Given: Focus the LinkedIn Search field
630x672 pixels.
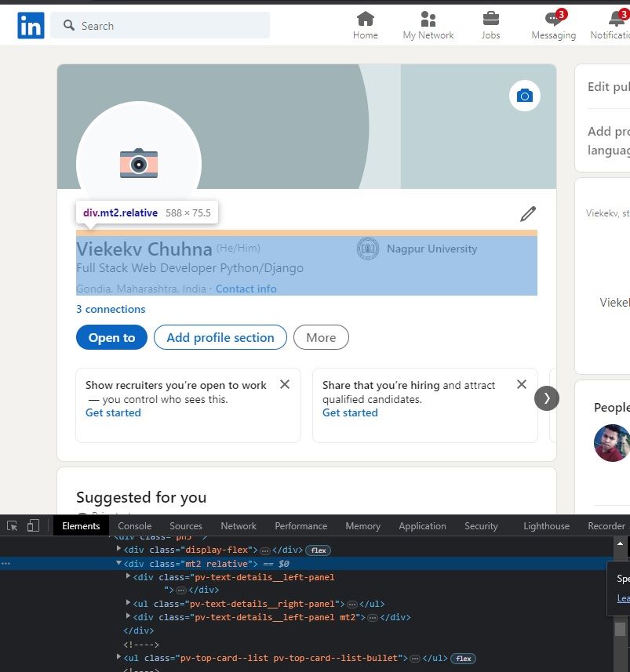Looking at the screenshot, I should (x=160, y=25).
